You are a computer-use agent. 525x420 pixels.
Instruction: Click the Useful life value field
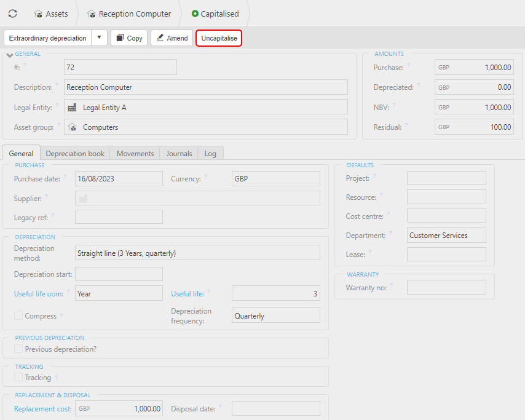click(x=276, y=293)
